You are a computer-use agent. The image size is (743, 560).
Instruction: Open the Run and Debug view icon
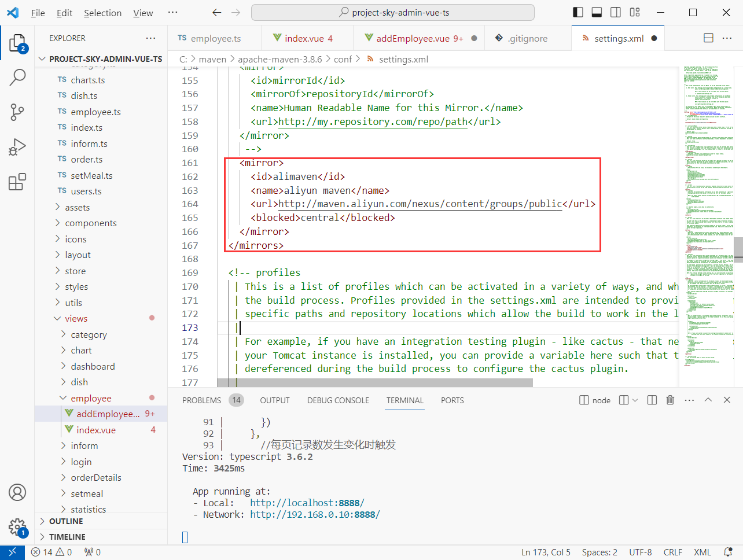[17, 147]
